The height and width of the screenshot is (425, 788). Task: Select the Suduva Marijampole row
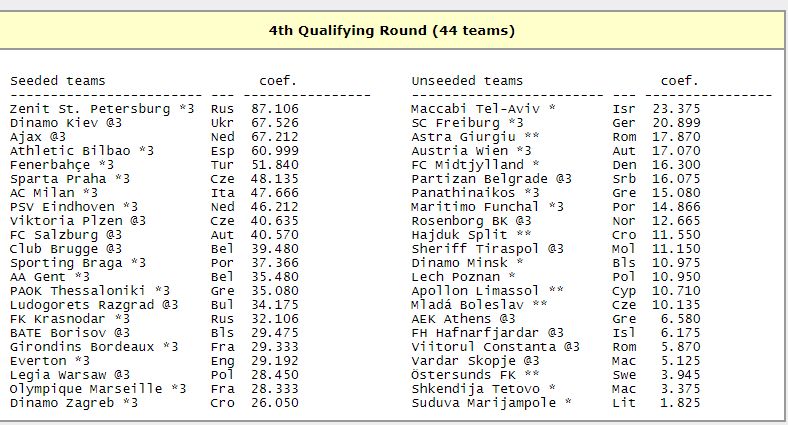point(556,403)
